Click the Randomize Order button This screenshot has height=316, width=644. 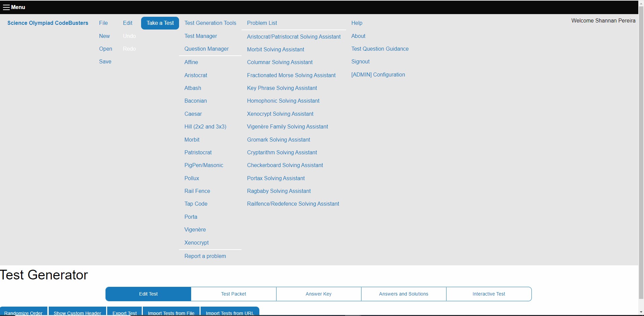tap(23, 312)
